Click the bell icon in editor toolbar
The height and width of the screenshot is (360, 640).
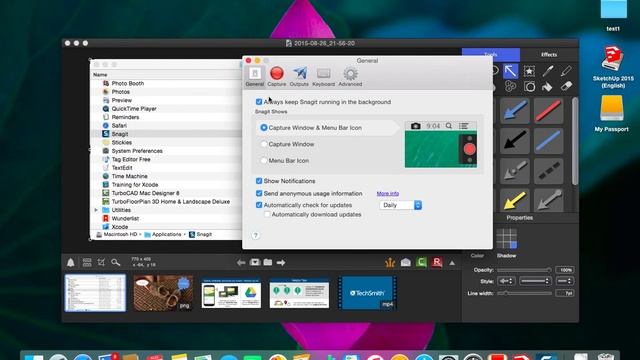(x=71, y=262)
